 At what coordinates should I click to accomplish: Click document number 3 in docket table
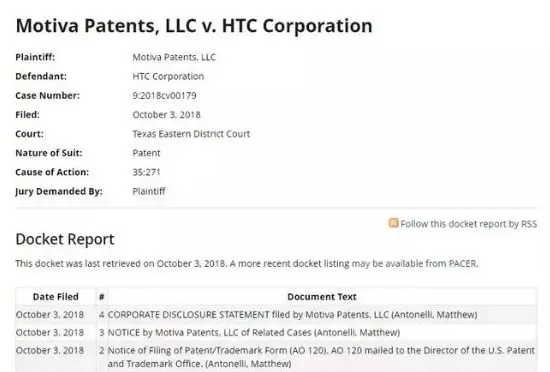102,332
